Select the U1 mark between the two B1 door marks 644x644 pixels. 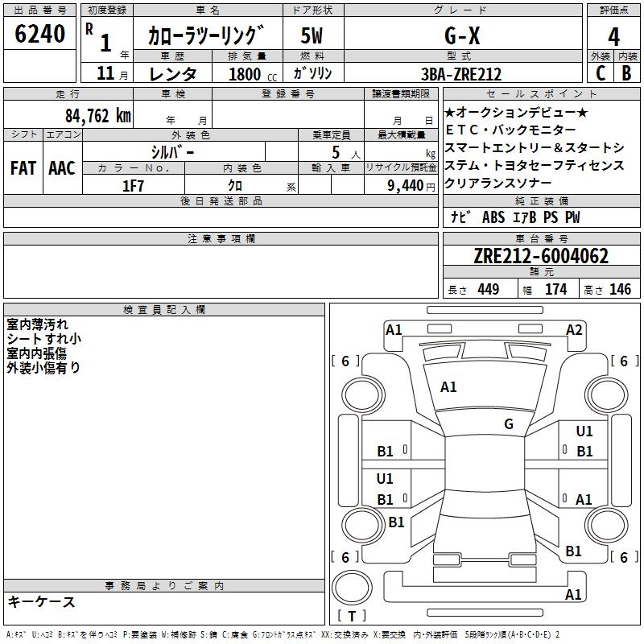[x=385, y=478]
